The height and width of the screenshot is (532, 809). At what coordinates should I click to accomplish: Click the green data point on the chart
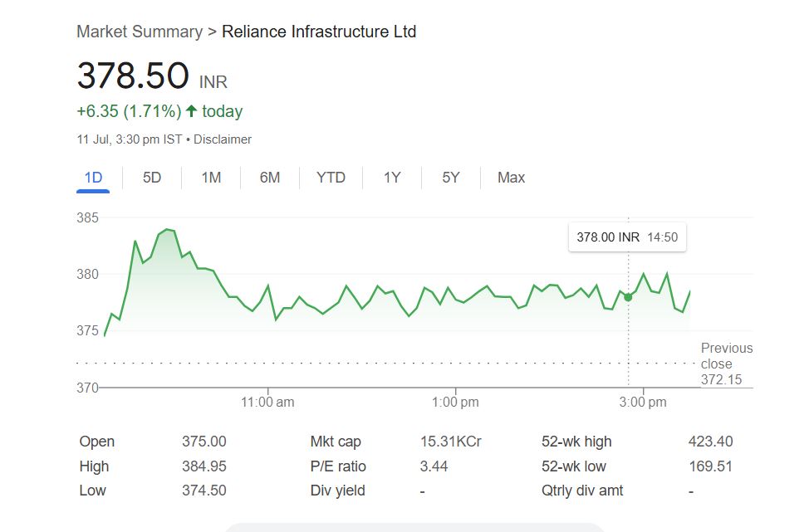628,297
